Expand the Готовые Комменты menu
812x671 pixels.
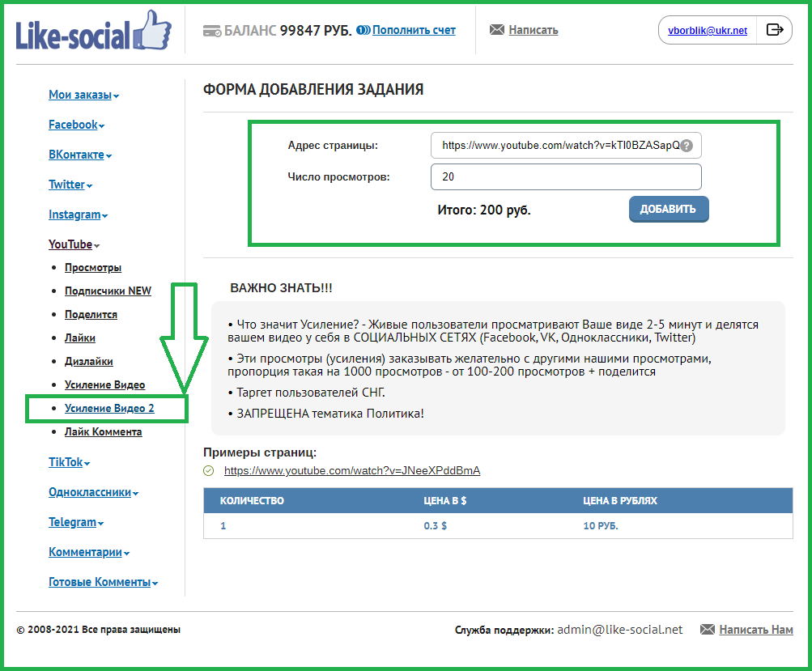pos(103,582)
